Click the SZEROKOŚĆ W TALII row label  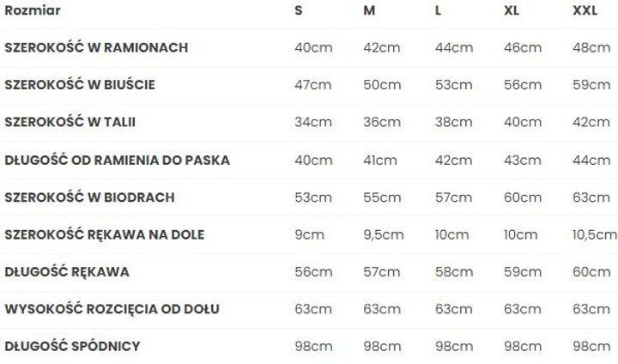tap(70, 122)
